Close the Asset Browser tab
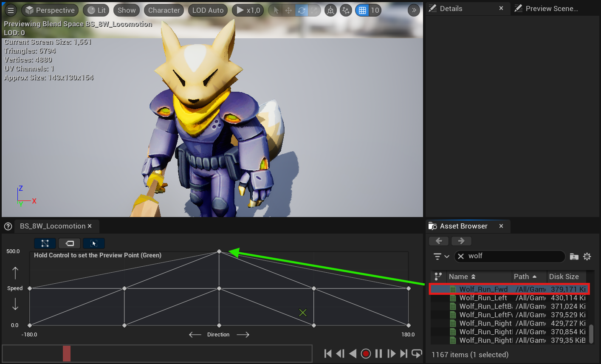This screenshot has height=364, width=601. tap(501, 226)
